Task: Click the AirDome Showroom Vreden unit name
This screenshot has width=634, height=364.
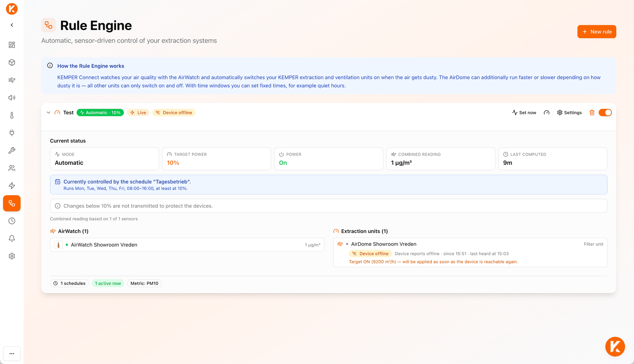Action: (383, 244)
